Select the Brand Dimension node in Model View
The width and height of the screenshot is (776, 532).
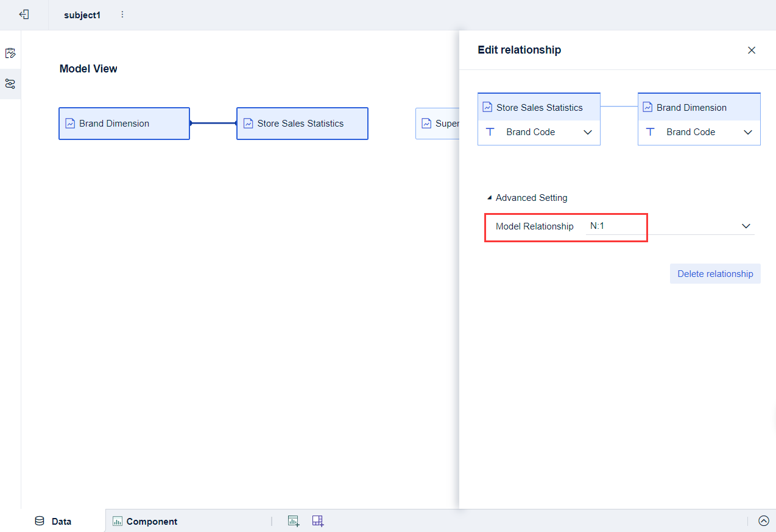pos(124,123)
